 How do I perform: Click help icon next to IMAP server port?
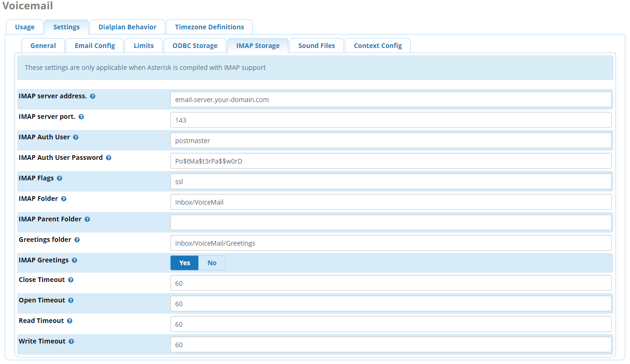click(81, 117)
